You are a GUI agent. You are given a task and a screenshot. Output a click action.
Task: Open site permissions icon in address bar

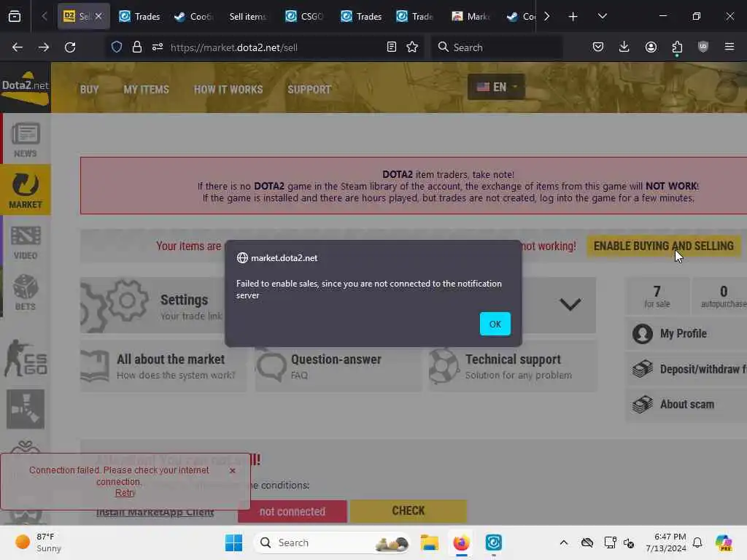158,47
